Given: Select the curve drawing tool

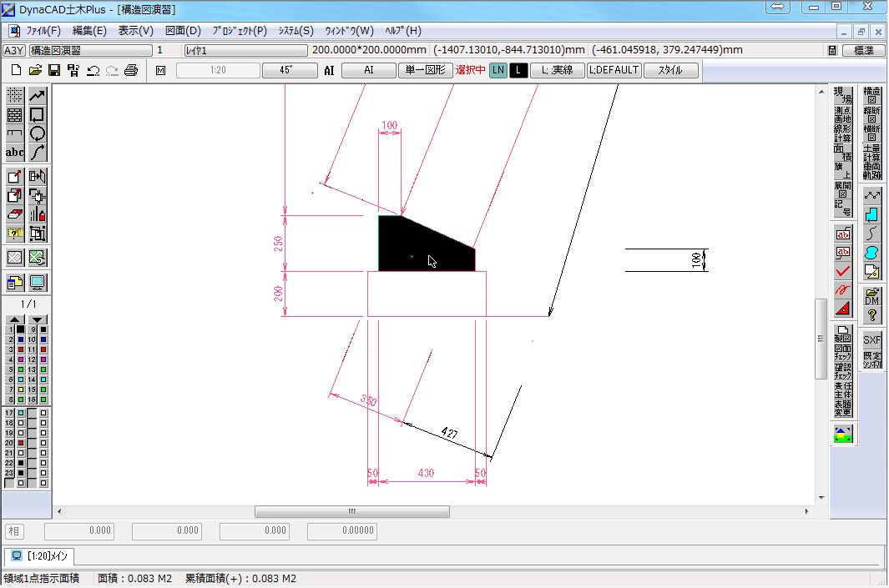Looking at the screenshot, I should [x=38, y=153].
